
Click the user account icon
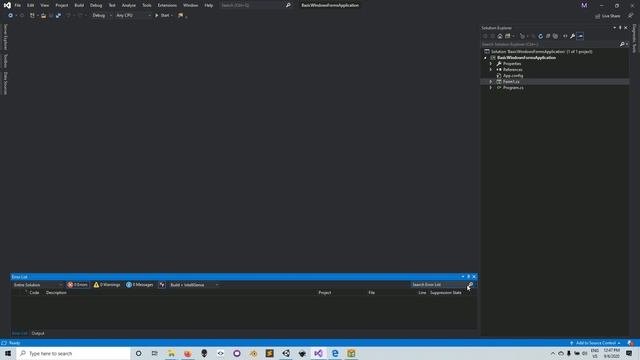[584, 5]
